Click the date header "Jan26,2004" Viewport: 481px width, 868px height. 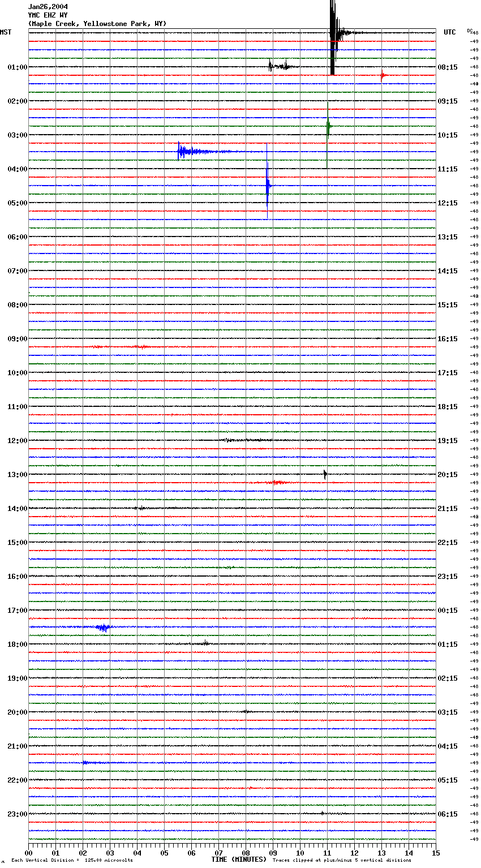(48, 7)
